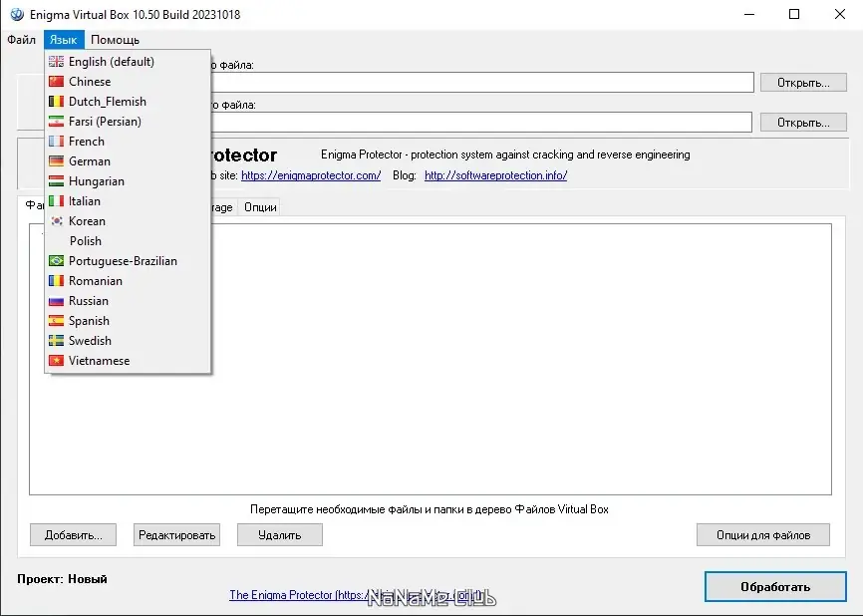Open The Enigma Protector bottom link
The height and width of the screenshot is (616, 863).
coord(356,595)
